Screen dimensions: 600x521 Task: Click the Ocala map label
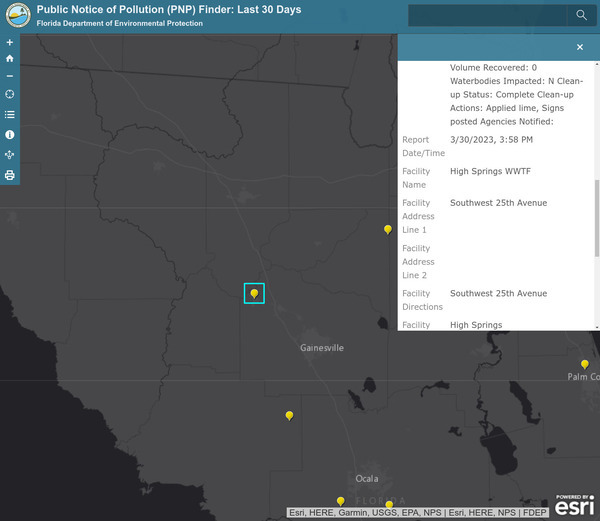[x=367, y=479]
